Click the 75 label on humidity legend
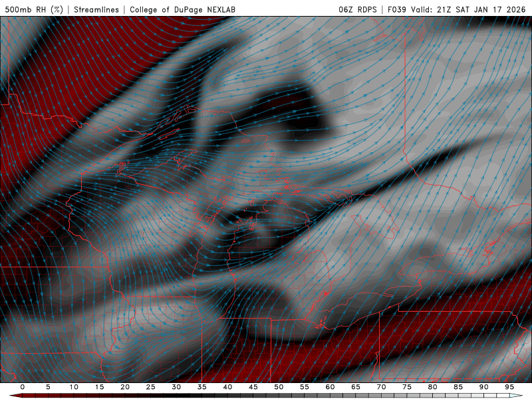 pos(407,387)
